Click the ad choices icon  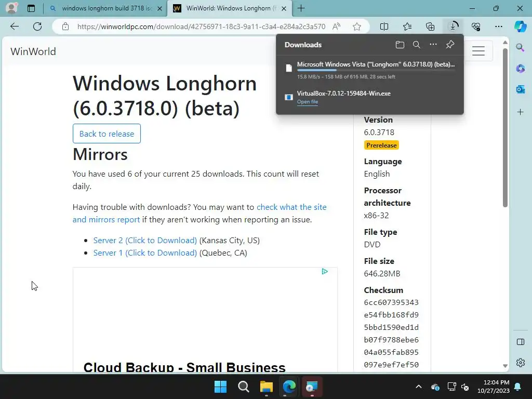(x=325, y=271)
